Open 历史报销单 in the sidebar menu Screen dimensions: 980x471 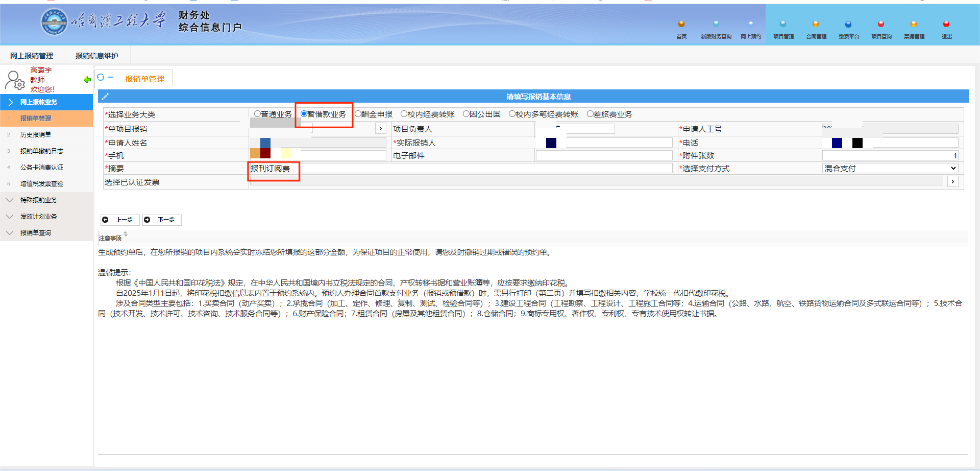click(36, 135)
